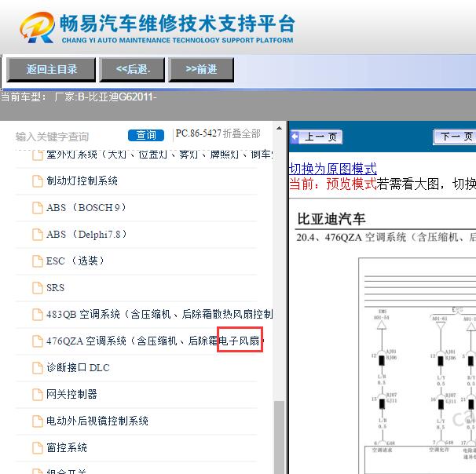The height and width of the screenshot is (474, 476).
Task: Click the document icon beside 诊断接口 DLC
Action: (38, 368)
